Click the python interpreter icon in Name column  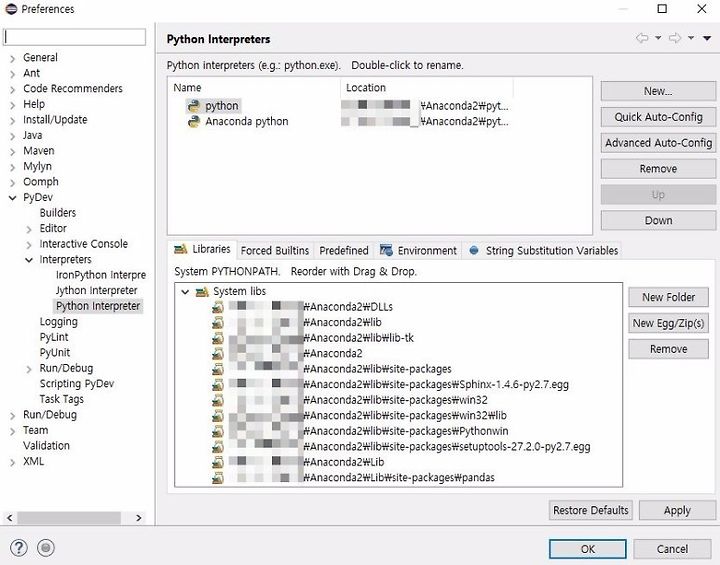point(194,106)
